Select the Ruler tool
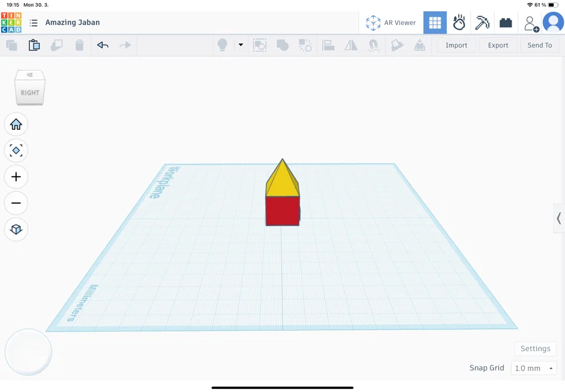The image size is (565, 392). click(419, 45)
